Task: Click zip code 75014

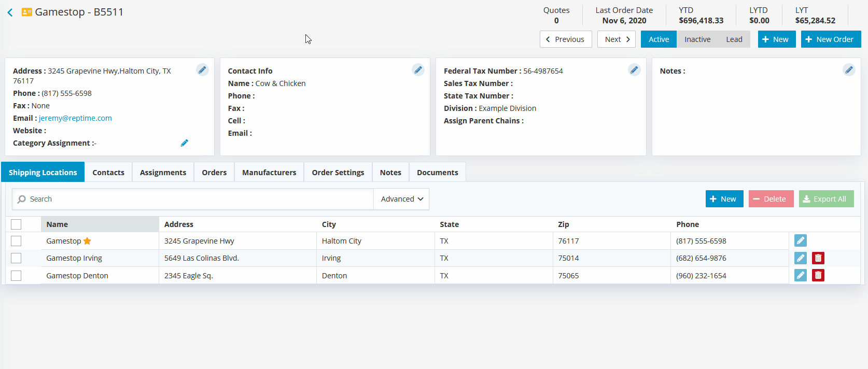Action: [569, 258]
